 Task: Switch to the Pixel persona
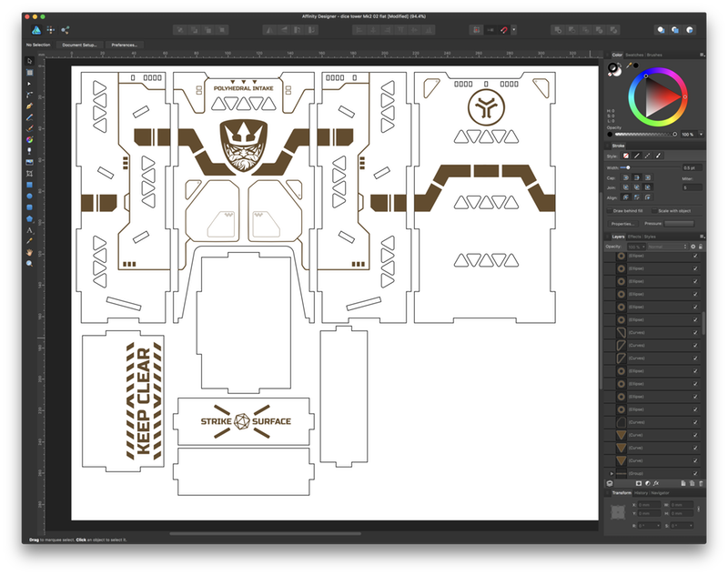(51, 30)
